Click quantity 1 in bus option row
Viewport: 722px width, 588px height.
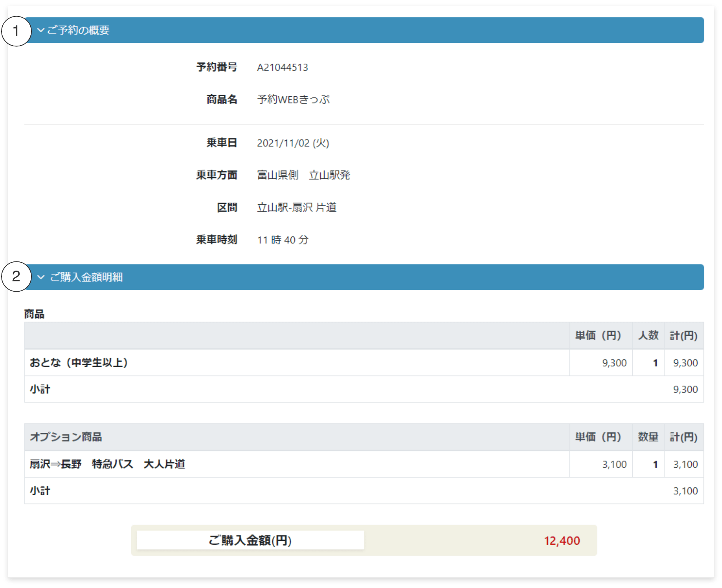click(655, 465)
